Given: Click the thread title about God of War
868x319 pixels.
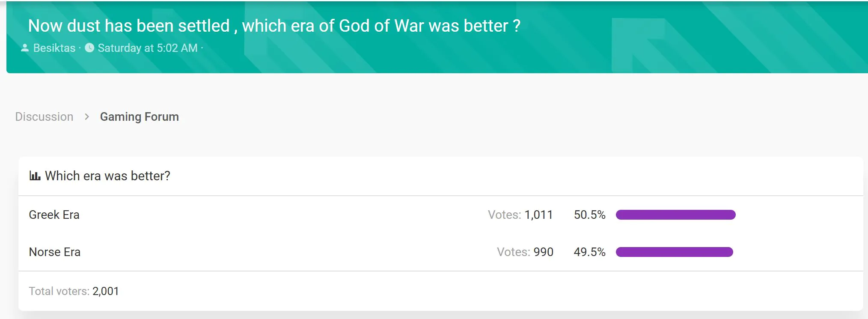Looking at the screenshot, I should click(274, 26).
